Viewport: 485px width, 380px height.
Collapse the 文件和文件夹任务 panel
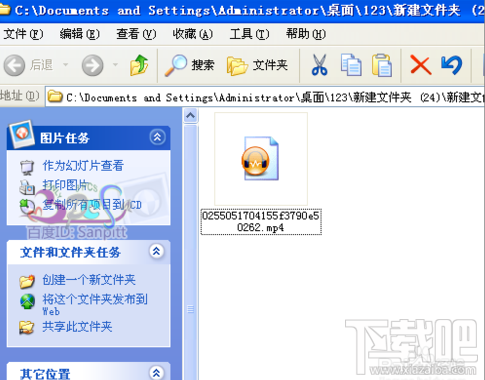click(x=156, y=252)
